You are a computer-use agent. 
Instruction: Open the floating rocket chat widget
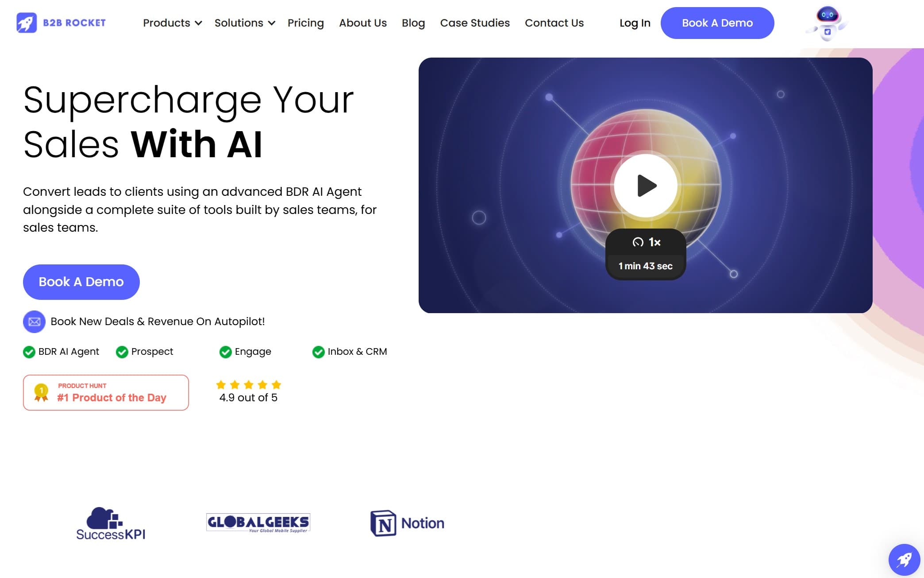[904, 559]
